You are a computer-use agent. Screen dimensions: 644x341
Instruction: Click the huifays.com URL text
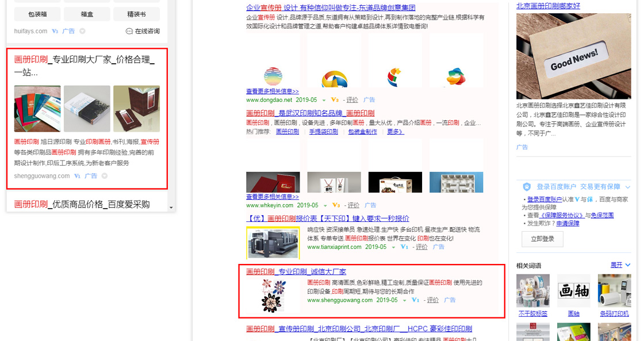[30, 31]
